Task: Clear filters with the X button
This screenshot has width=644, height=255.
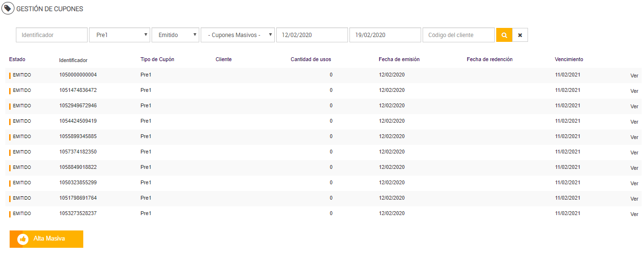Action: (x=520, y=35)
